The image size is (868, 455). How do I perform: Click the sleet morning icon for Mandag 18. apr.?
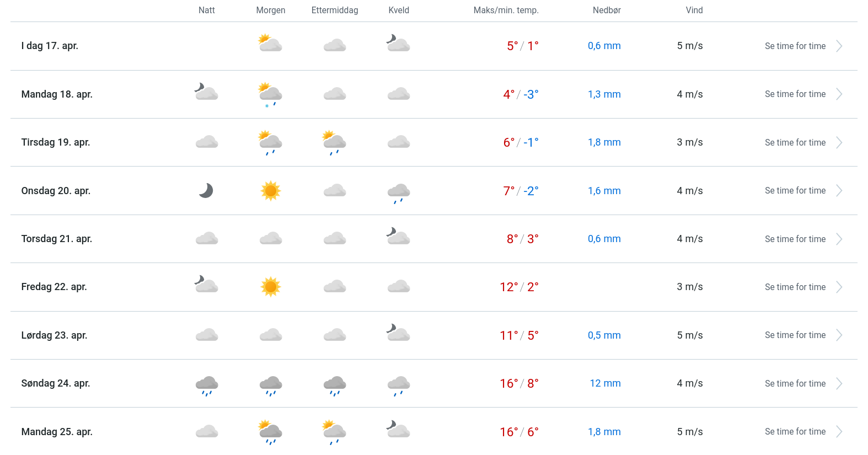270,94
